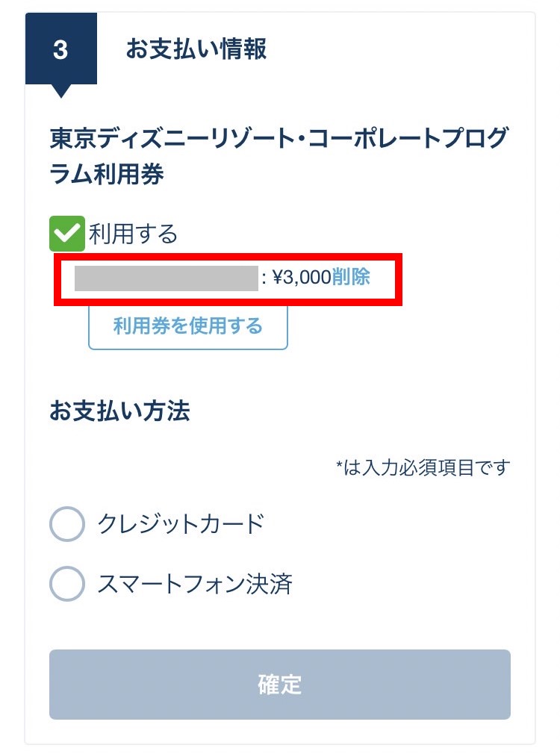This screenshot has width=560, height=754.
Task: Click the gray masked coupon code
Action: 166,278
